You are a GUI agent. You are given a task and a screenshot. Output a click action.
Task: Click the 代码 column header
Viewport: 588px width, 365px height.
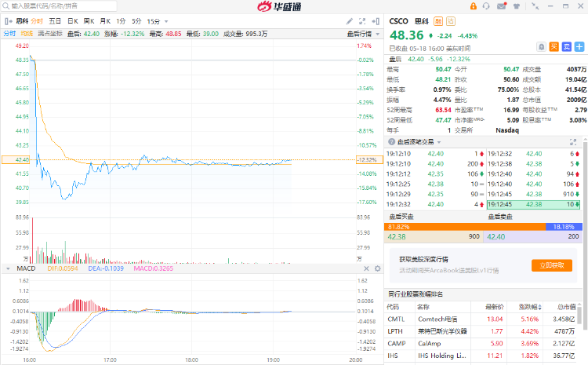pyautogui.click(x=393, y=307)
